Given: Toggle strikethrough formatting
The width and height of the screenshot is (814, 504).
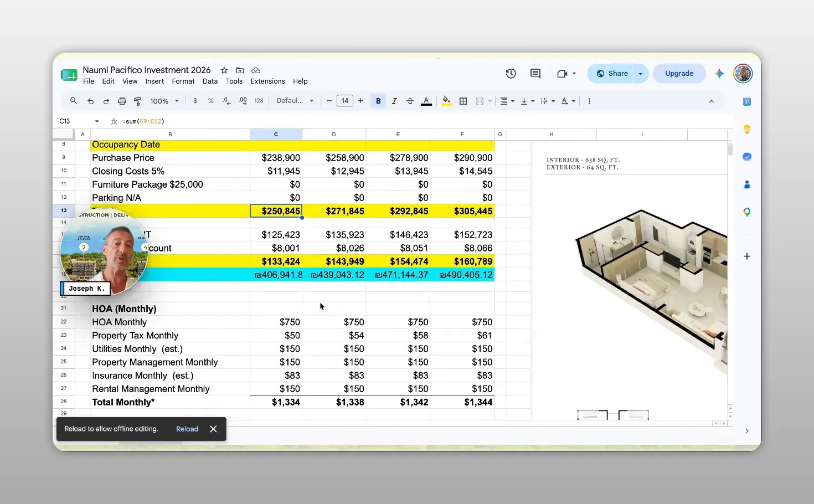Looking at the screenshot, I should click(410, 101).
